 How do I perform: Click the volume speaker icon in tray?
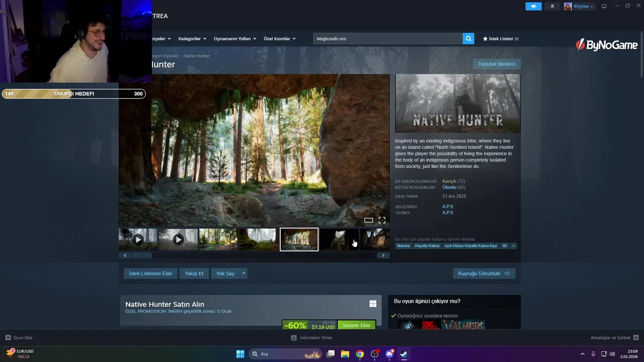[612, 354]
